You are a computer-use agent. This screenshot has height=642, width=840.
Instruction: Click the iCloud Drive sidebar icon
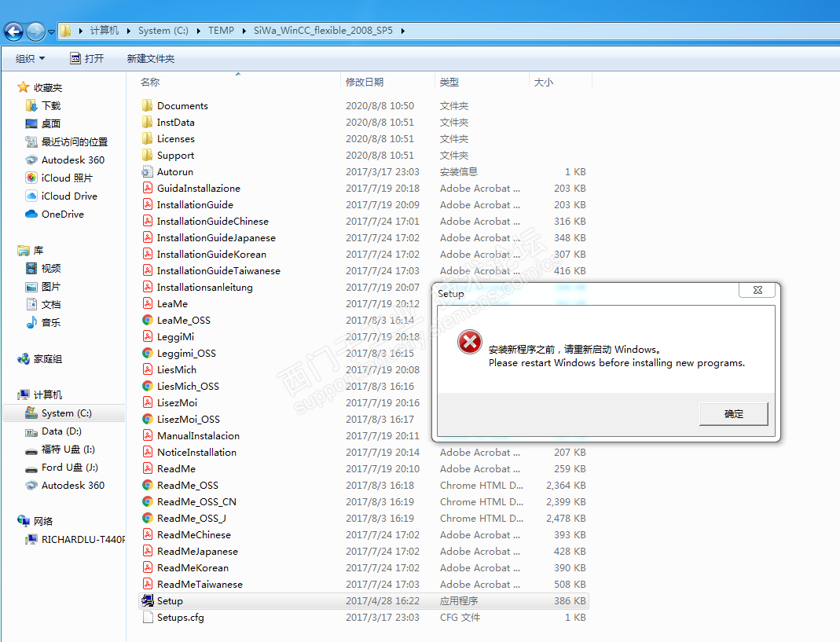[31, 196]
